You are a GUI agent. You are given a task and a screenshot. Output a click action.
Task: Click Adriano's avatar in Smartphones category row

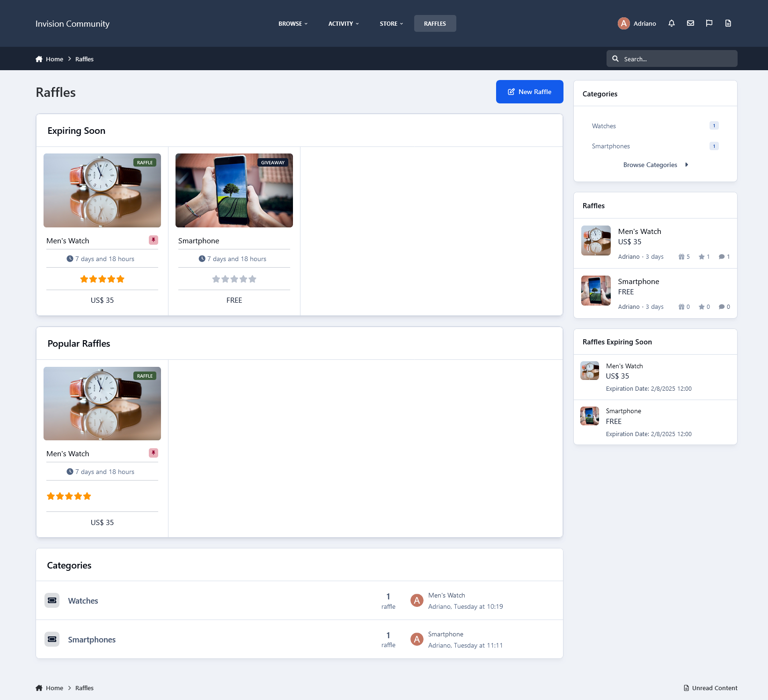tap(417, 639)
